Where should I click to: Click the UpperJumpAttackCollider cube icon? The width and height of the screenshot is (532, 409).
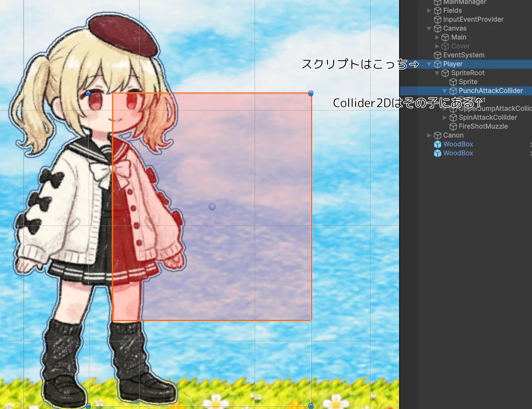453,109
